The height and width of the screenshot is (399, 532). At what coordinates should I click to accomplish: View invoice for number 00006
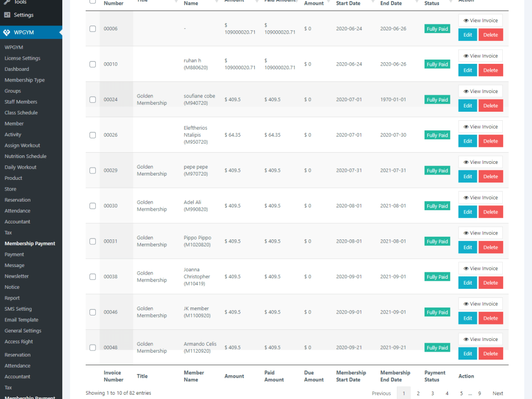click(480, 20)
